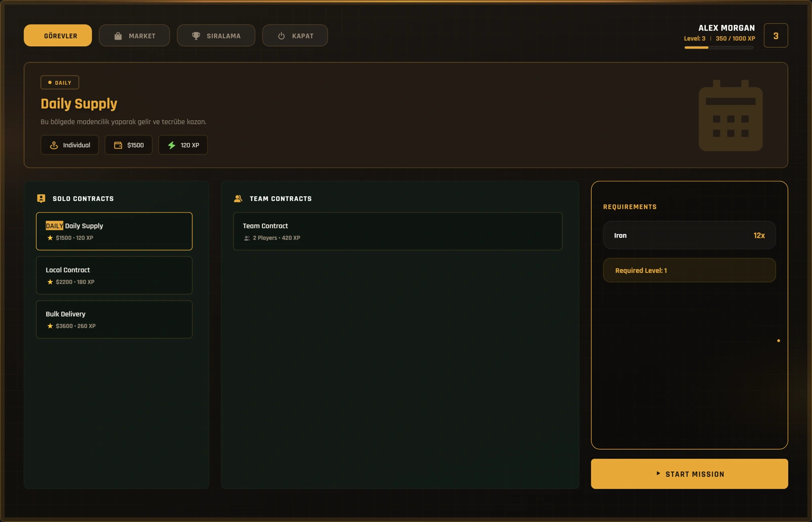Click the play icon on Start Mission
The height and width of the screenshot is (522, 812).
[x=658, y=474]
